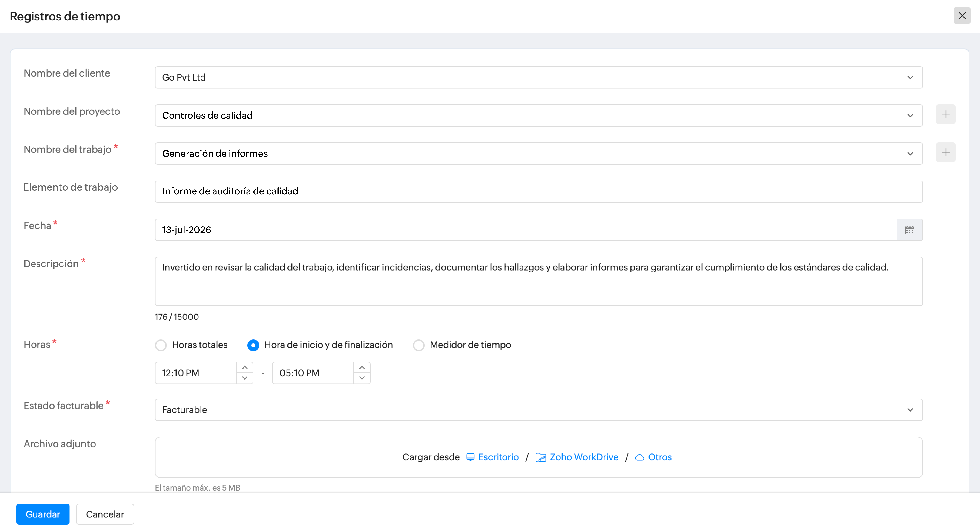980x532 pixels.
Task: Click the 176 / 15000 character counter
Action: click(177, 317)
